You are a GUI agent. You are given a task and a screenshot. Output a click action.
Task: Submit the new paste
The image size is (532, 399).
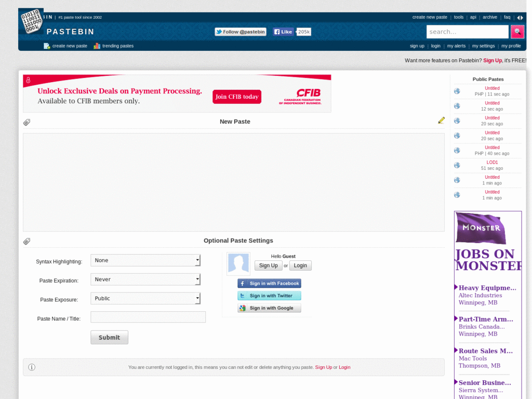[109, 337]
